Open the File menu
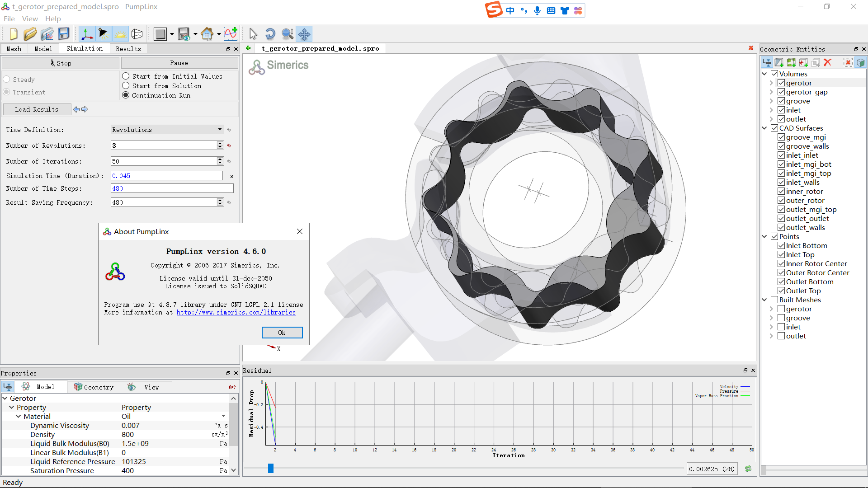Viewport: 868px width, 488px height. click(x=9, y=19)
